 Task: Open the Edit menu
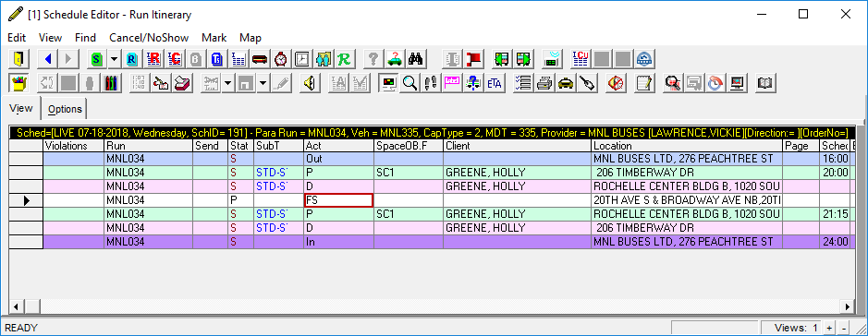tap(17, 38)
